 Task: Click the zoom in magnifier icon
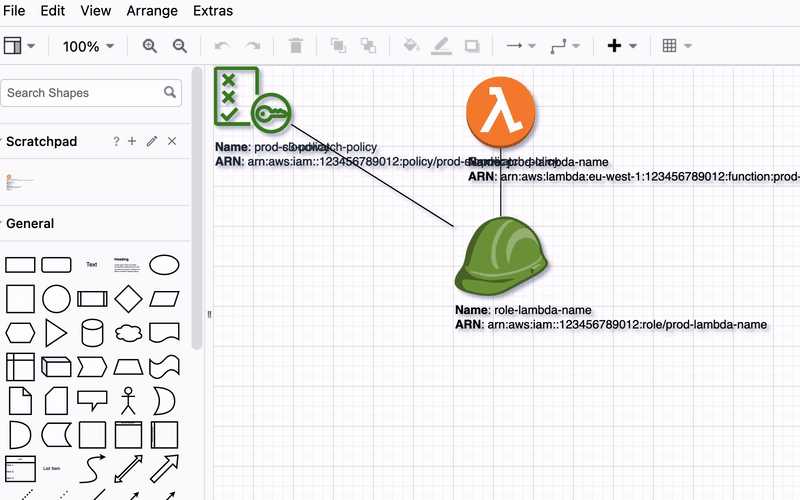pos(149,46)
